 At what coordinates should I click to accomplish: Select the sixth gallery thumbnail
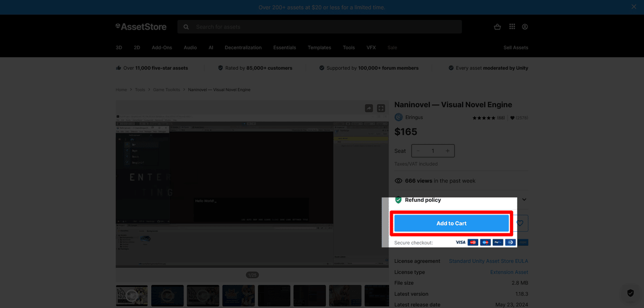(310, 296)
